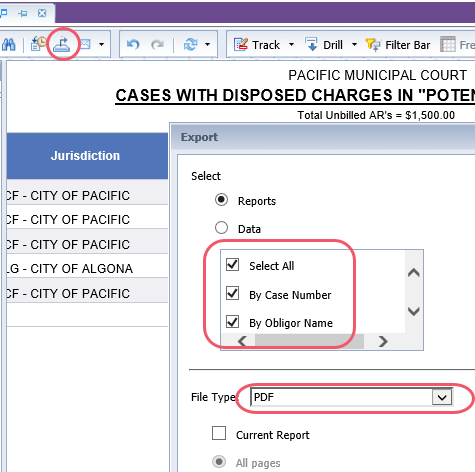This screenshot has width=475, height=472.
Task: Click the Undo arrow icon
Action: [x=133, y=44]
